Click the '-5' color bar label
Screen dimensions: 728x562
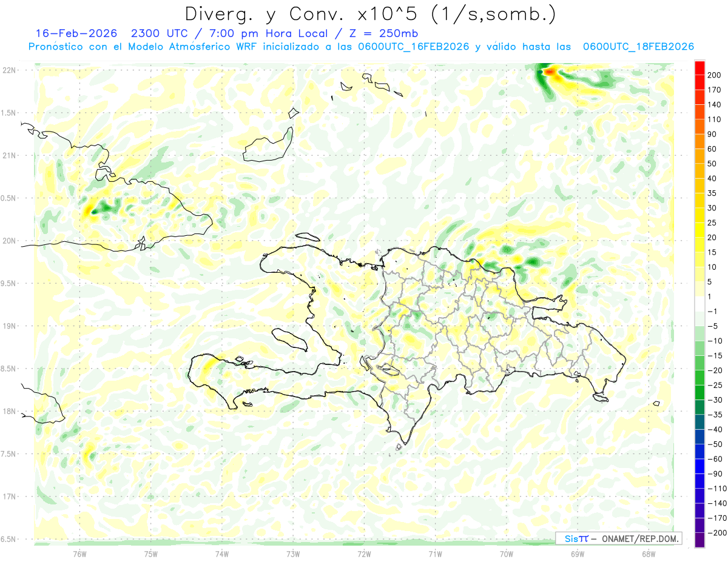(x=714, y=326)
